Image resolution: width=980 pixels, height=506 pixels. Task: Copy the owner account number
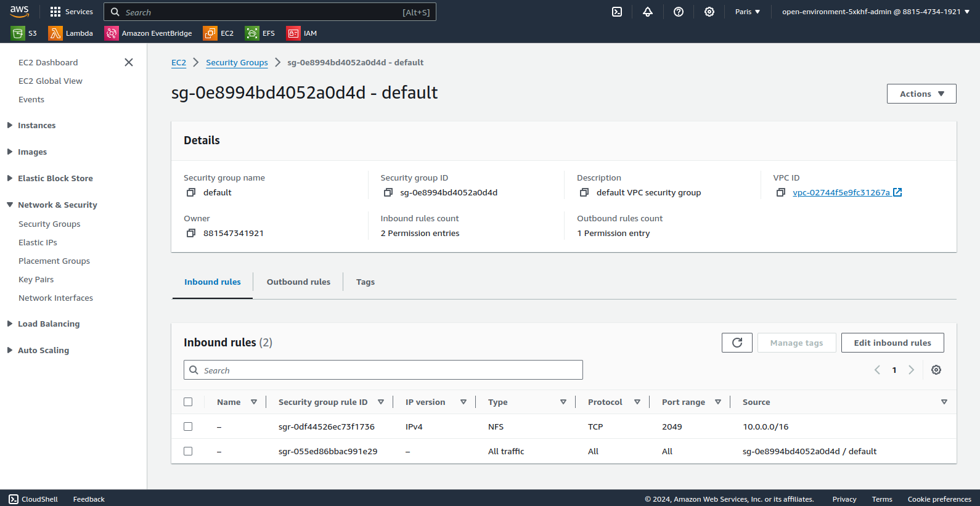point(191,233)
